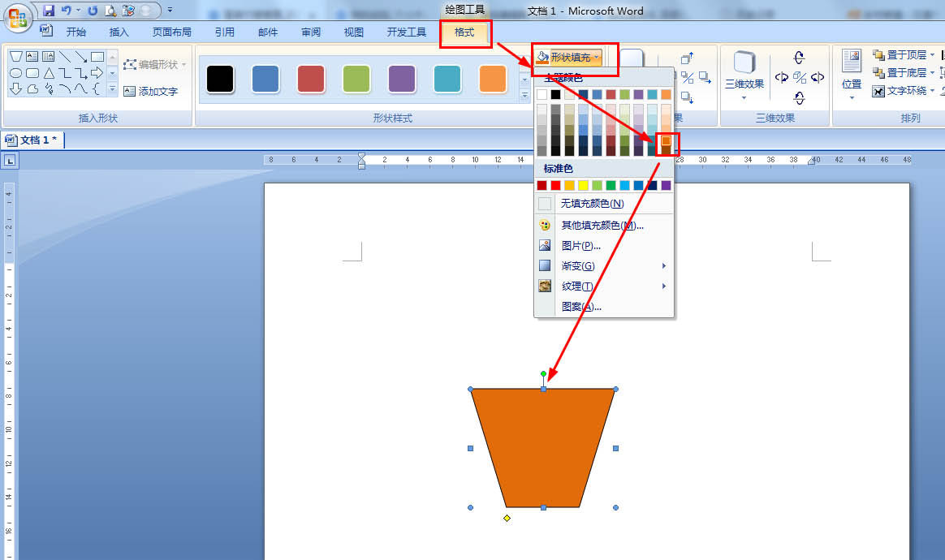Viewport: 945px width, 560px height.
Task: Select the triangle shape
Action: pyautogui.click(x=49, y=73)
